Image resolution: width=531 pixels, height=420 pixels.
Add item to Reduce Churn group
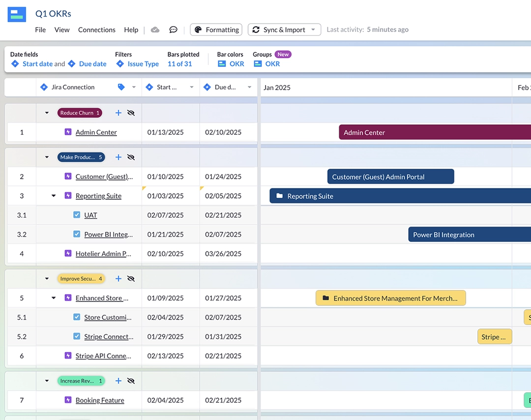coord(118,113)
